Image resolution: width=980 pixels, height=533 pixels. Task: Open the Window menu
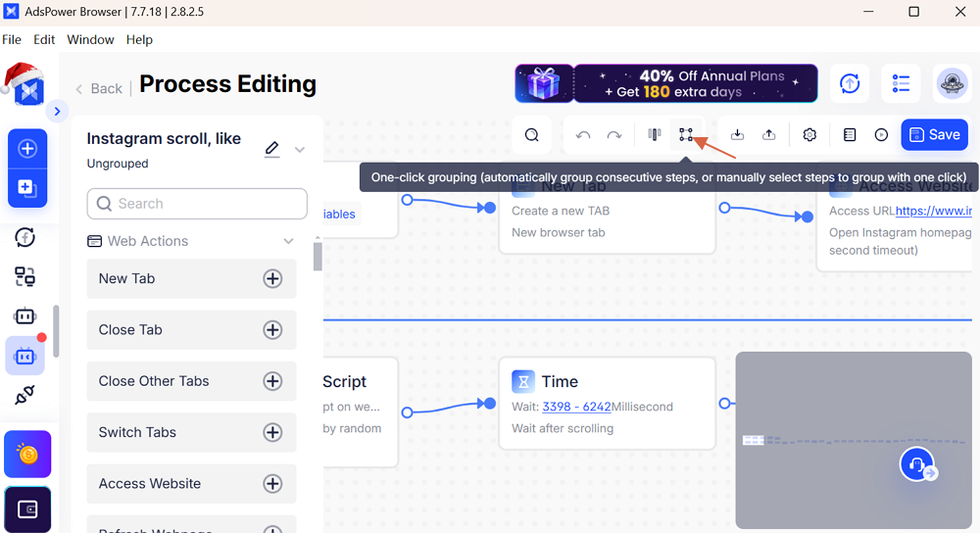[x=90, y=39]
